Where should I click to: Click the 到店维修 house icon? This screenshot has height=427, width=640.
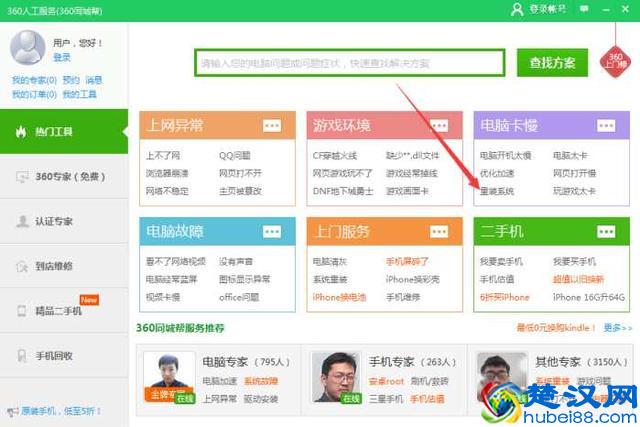click(22, 266)
